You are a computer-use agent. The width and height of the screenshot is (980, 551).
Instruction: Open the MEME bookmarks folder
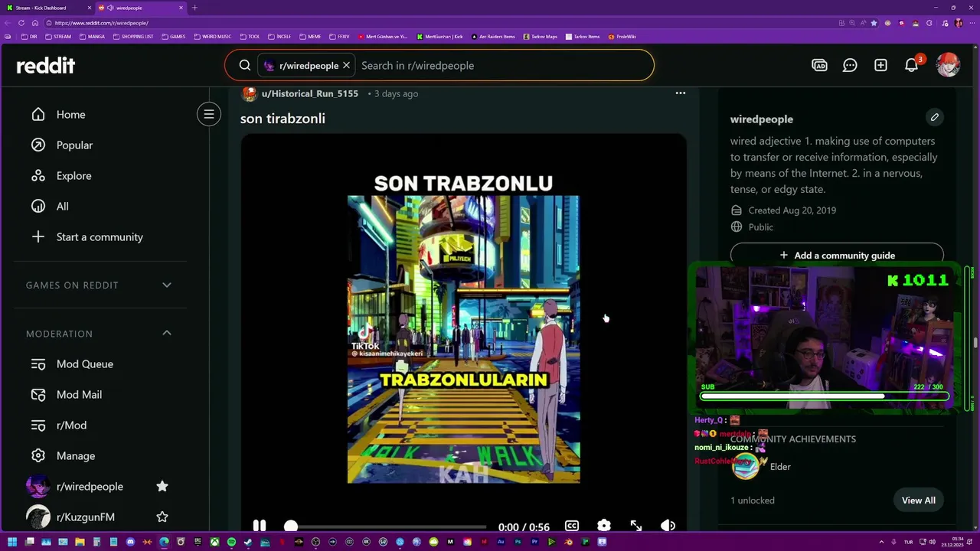pyautogui.click(x=310, y=37)
